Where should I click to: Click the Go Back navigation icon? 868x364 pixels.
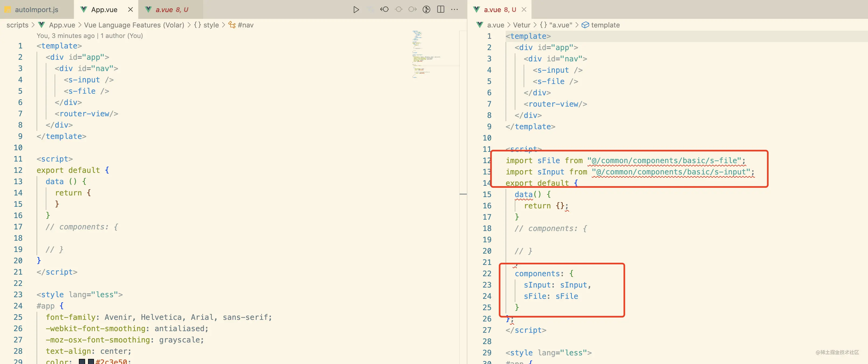[384, 9]
